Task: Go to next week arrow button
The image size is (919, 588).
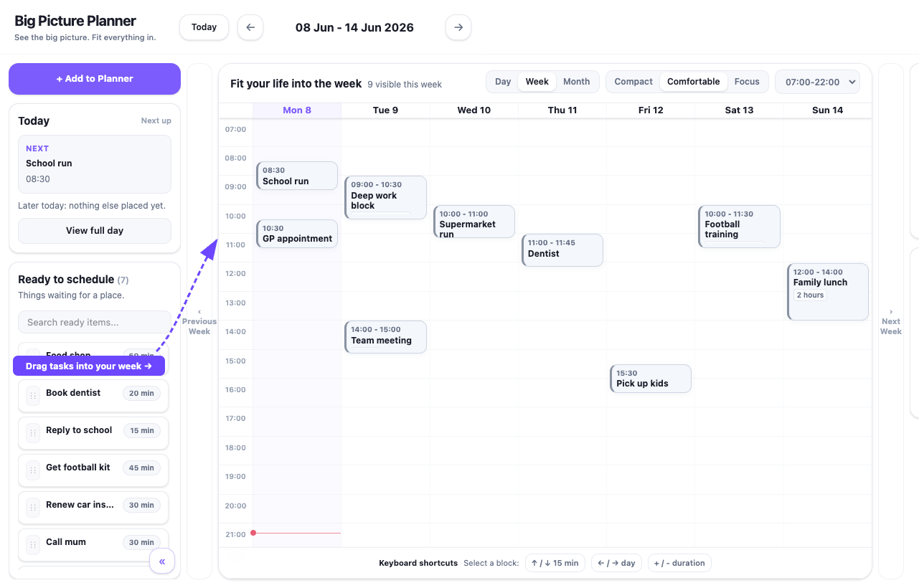Action: click(458, 27)
